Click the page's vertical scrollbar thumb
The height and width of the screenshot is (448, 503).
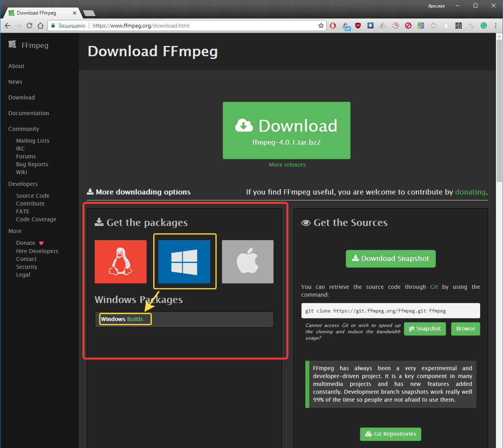499,110
